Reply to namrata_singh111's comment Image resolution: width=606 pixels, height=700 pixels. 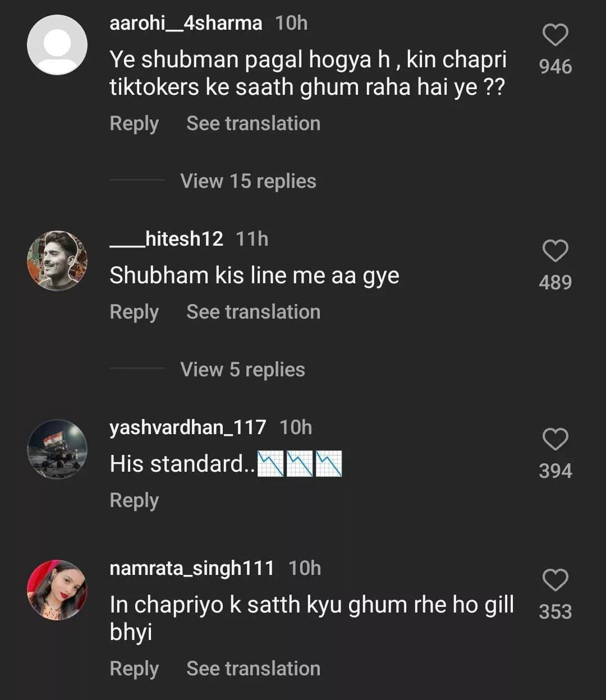coord(134,669)
